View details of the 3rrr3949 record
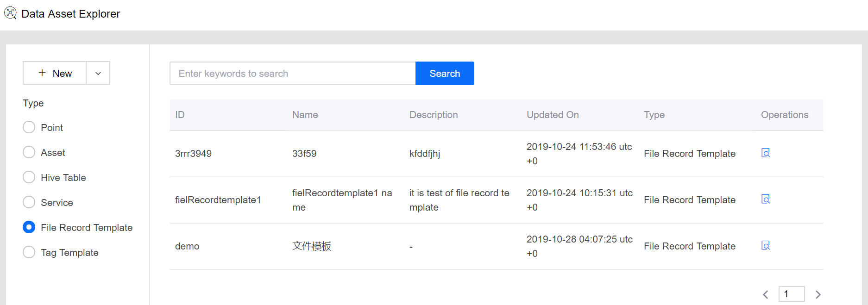Screen dimensions: 868x305 tap(765, 153)
